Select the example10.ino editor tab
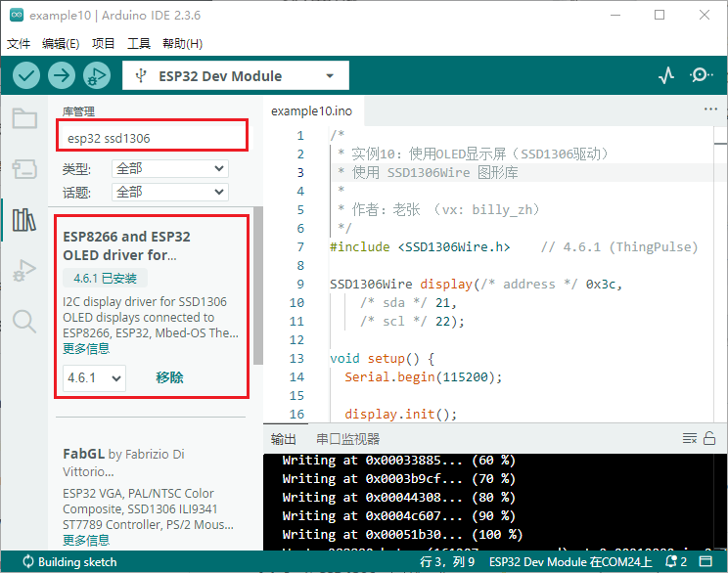Screen dimensions: 728x573 (311, 111)
